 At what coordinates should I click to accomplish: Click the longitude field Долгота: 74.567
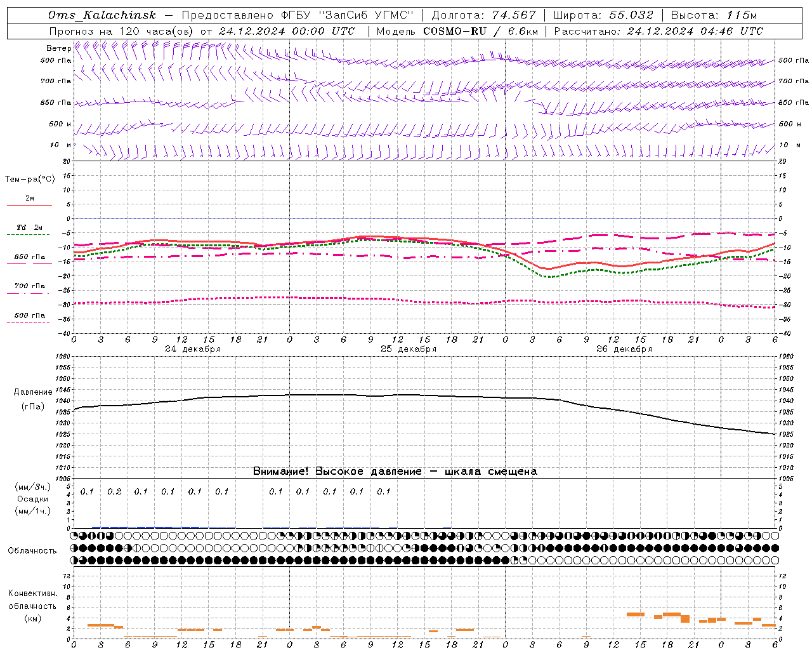(484, 16)
